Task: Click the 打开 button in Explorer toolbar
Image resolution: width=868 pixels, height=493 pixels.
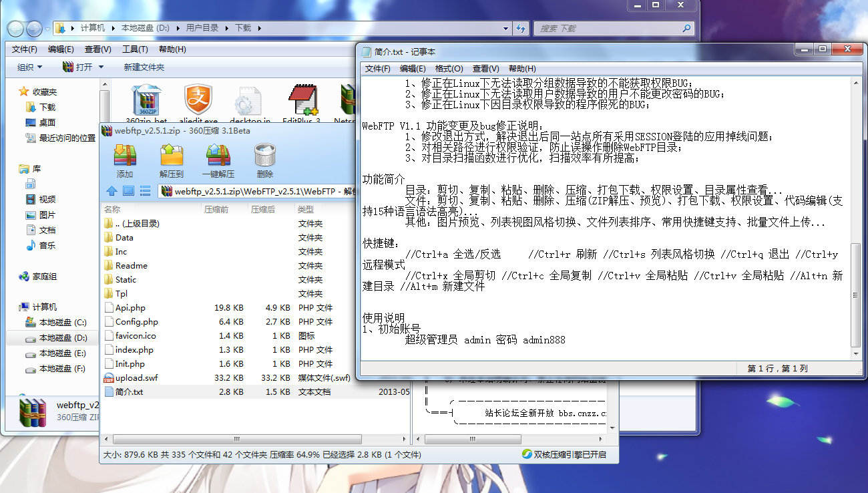Action: point(77,67)
